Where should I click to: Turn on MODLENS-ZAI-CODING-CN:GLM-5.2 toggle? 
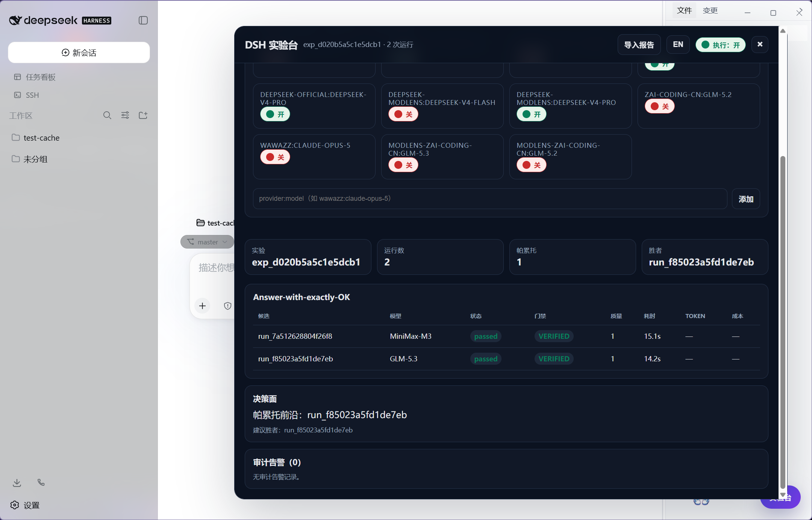point(532,165)
